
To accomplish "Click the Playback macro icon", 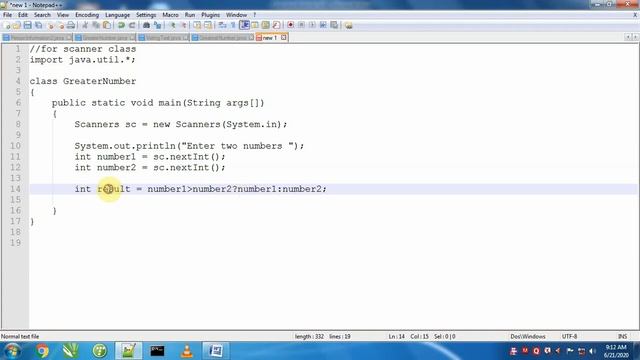I will (312, 25).
